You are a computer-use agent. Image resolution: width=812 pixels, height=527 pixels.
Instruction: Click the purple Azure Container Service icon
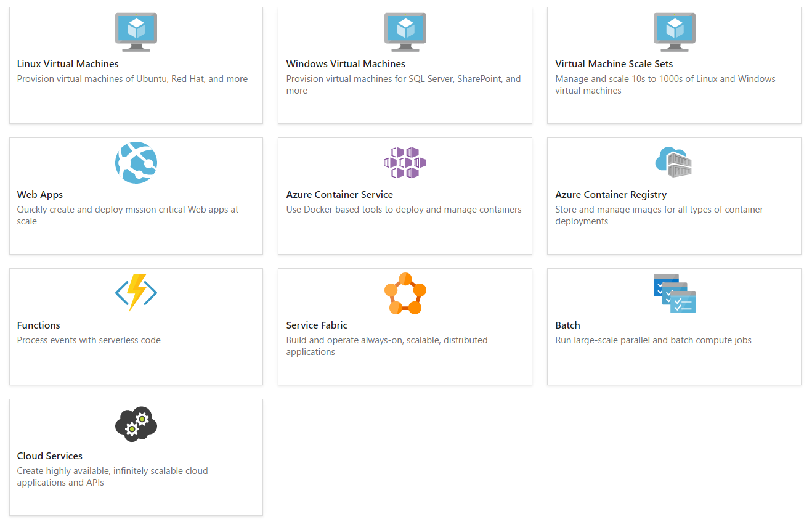click(405, 163)
